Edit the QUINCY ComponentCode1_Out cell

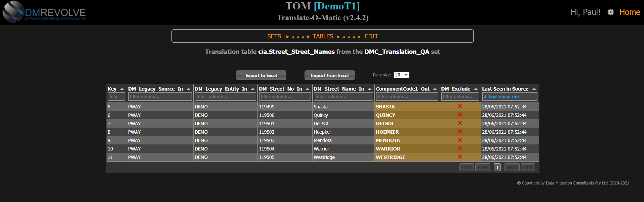[407, 115]
